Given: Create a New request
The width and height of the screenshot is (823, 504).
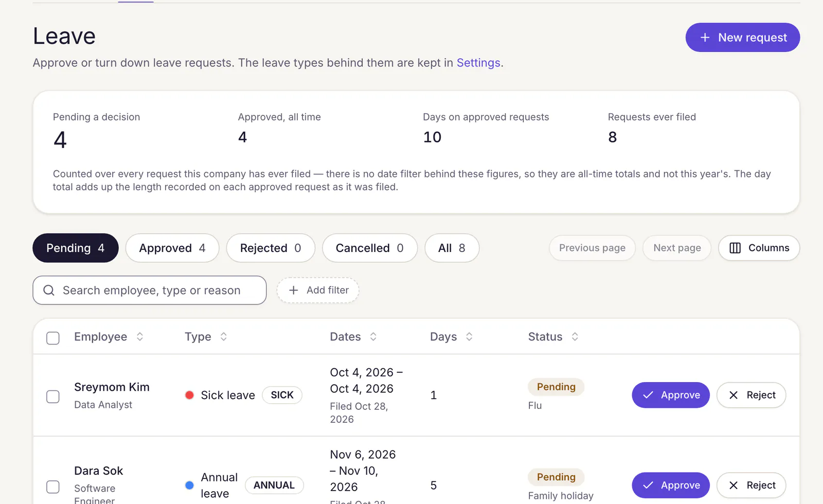Looking at the screenshot, I should pos(743,38).
